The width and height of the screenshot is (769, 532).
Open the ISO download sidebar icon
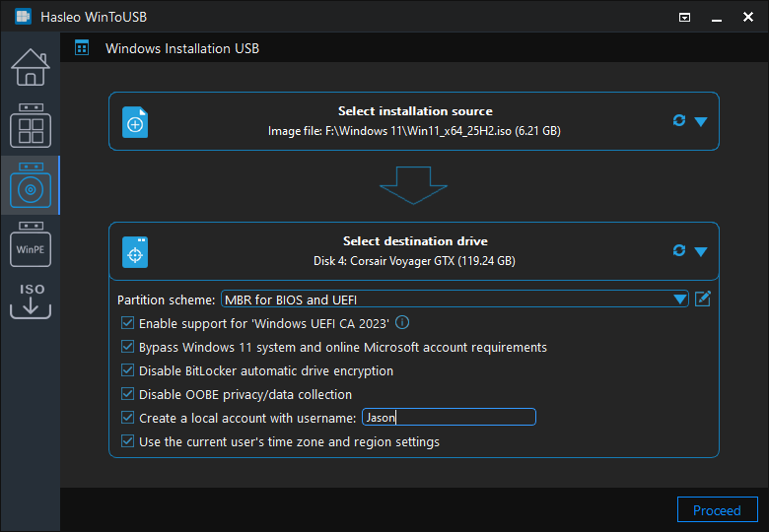coord(31,300)
